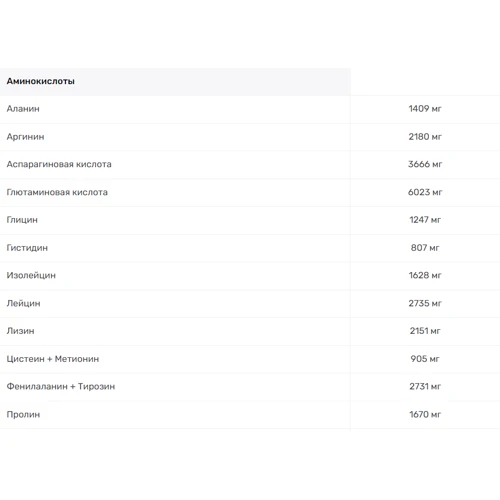Image resolution: width=500 pixels, height=500 pixels.
Task: Click the 807 мг value
Action: 425,248
